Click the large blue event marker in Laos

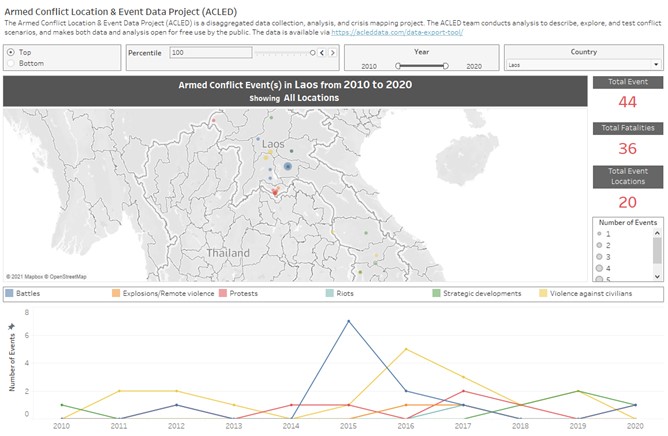(x=287, y=167)
